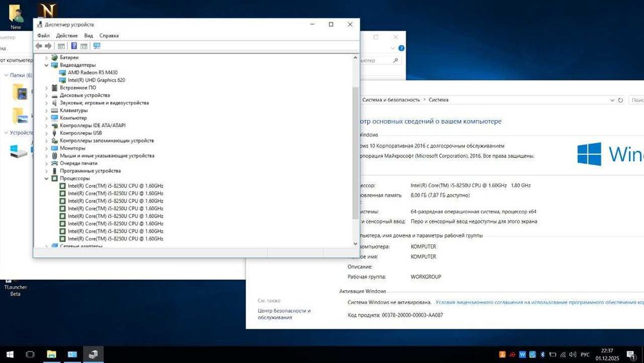This screenshot has height=363, width=644.
Task: Collapse the Папки (6) group in Explorer
Action: [x=6, y=75]
